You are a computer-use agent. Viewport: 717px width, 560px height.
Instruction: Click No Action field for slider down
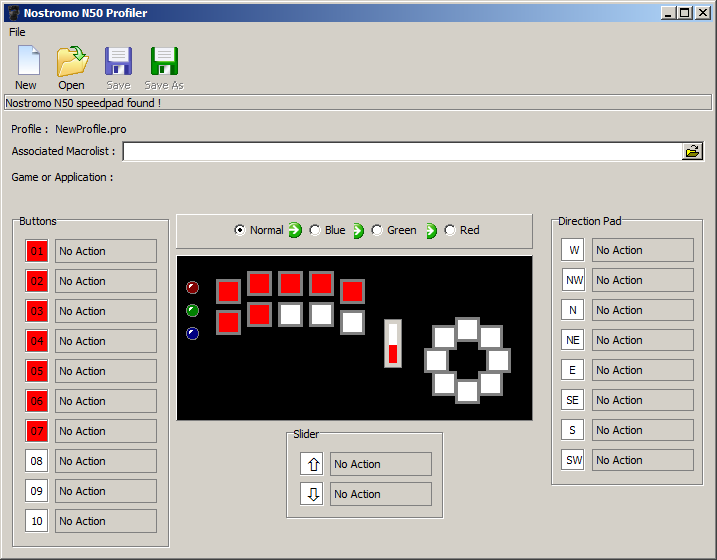tap(381, 494)
